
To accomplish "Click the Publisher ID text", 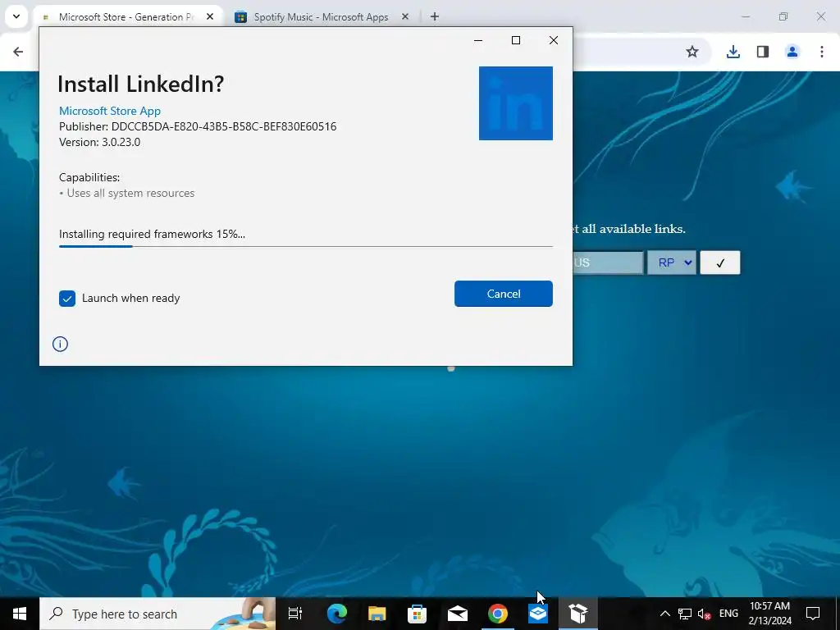I will [x=198, y=126].
